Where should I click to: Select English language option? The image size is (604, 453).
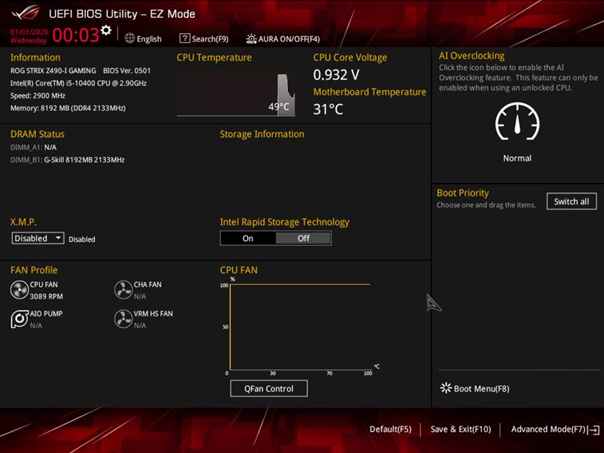tap(149, 39)
